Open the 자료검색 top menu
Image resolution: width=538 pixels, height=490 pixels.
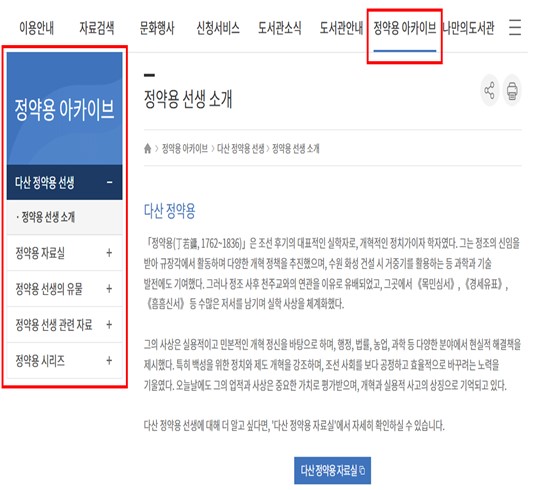(x=98, y=28)
